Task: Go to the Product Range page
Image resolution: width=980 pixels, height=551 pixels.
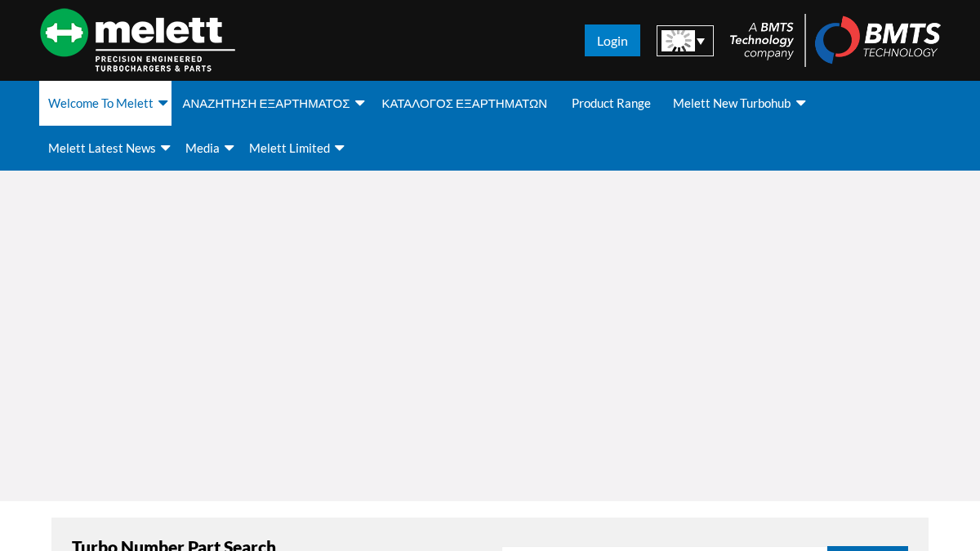Action: click(x=611, y=104)
